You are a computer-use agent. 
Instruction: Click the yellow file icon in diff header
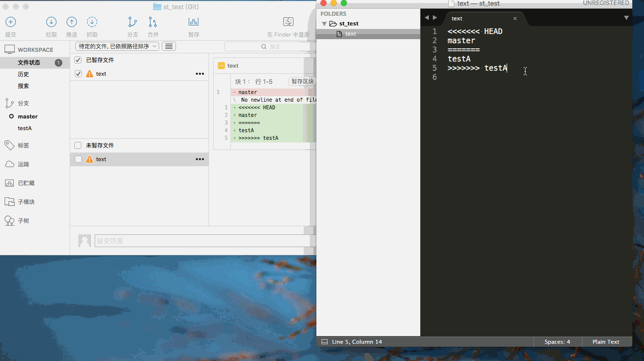pos(221,66)
